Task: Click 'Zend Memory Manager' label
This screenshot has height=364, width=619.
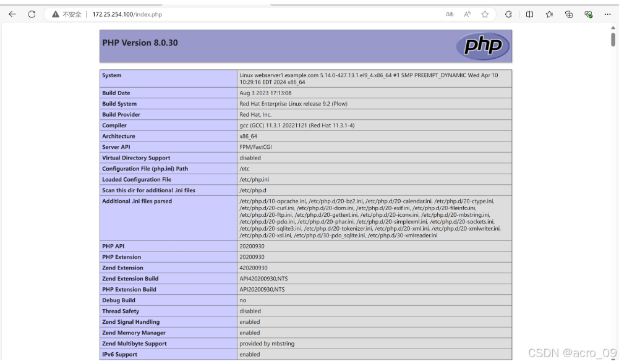Action: [134, 333]
